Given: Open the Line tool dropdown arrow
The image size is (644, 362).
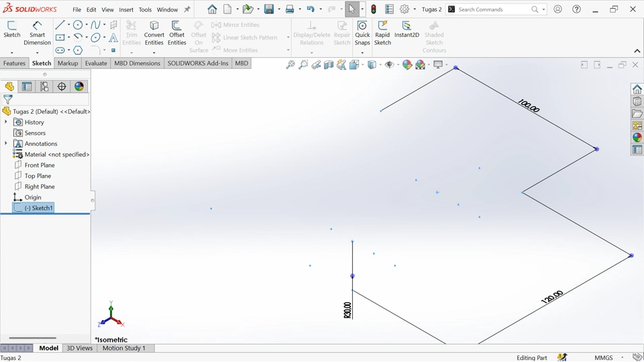Looking at the screenshot, I should [x=68, y=25].
